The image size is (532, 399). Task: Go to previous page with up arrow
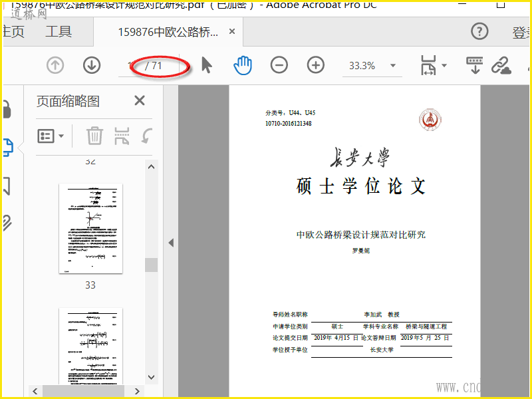coord(55,65)
